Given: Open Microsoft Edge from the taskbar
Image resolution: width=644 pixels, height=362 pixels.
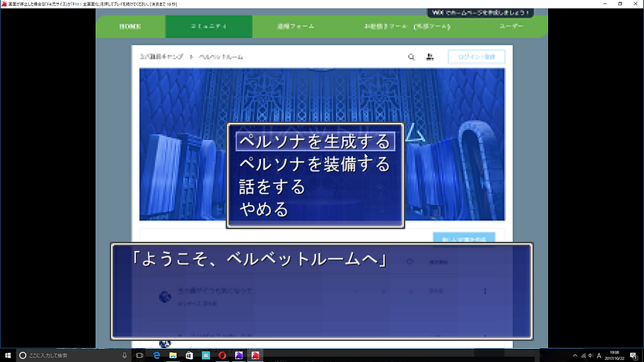Looking at the screenshot, I should 156,355.
